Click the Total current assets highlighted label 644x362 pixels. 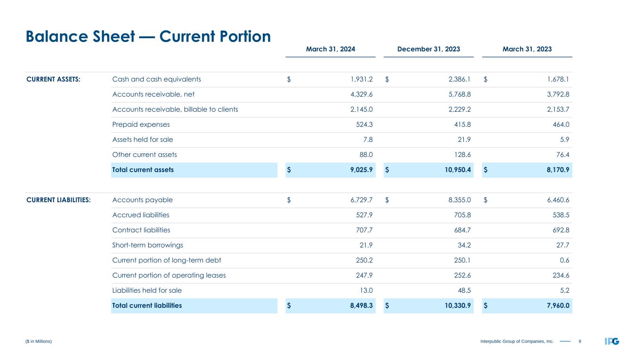tap(142, 170)
